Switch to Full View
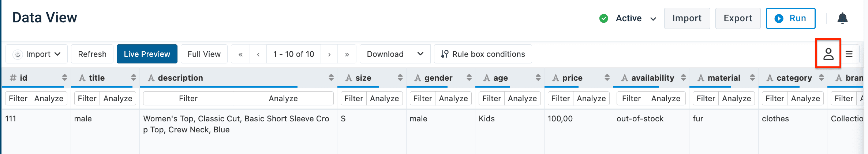 point(204,54)
